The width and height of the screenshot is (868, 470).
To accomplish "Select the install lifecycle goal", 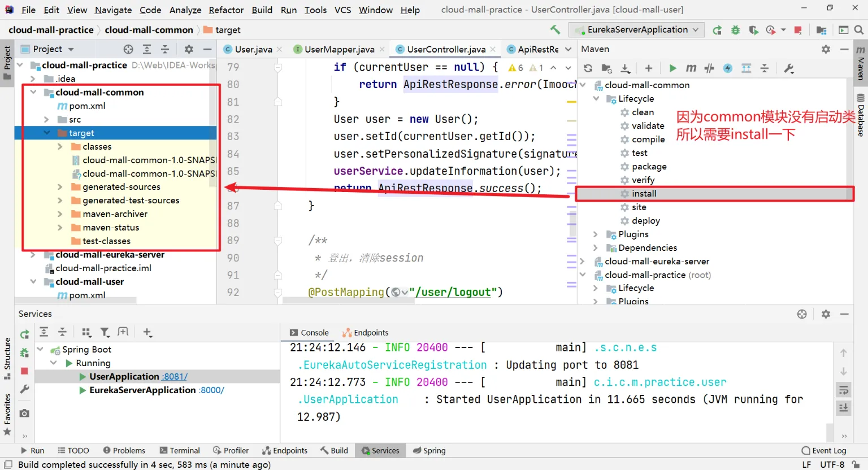I will [x=644, y=194].
